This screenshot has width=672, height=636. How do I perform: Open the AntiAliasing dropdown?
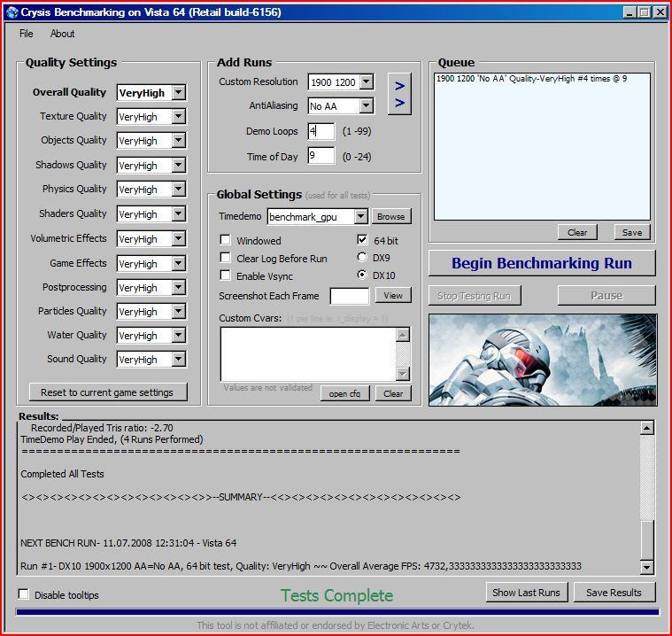(367, 105)
